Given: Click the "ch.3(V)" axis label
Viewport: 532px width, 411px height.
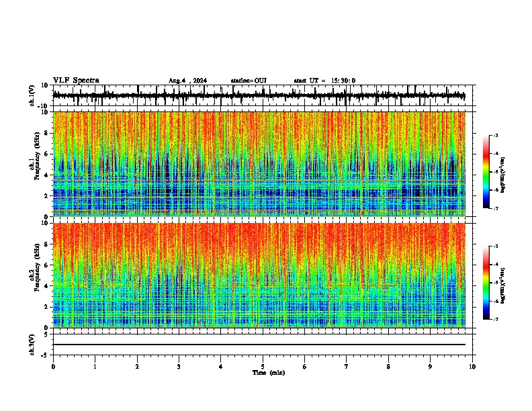Looking at the screenshot, I should coord(32,345).
